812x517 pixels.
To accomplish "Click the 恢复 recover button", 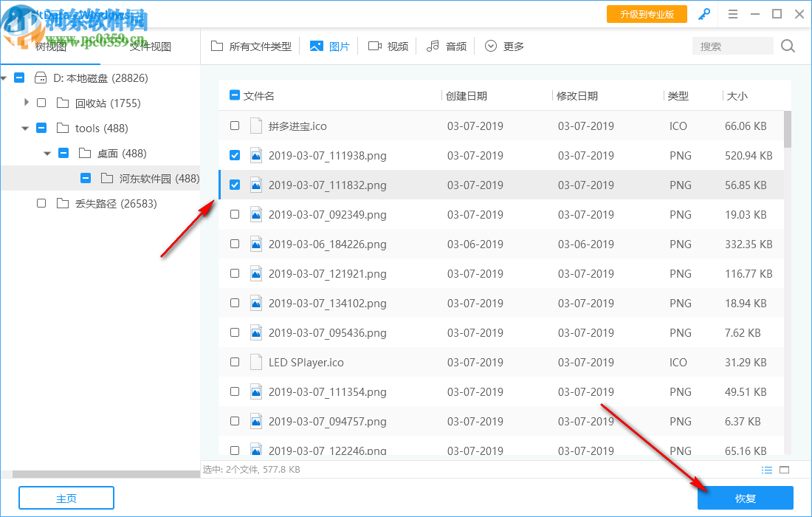I will [x=746, y=498].
